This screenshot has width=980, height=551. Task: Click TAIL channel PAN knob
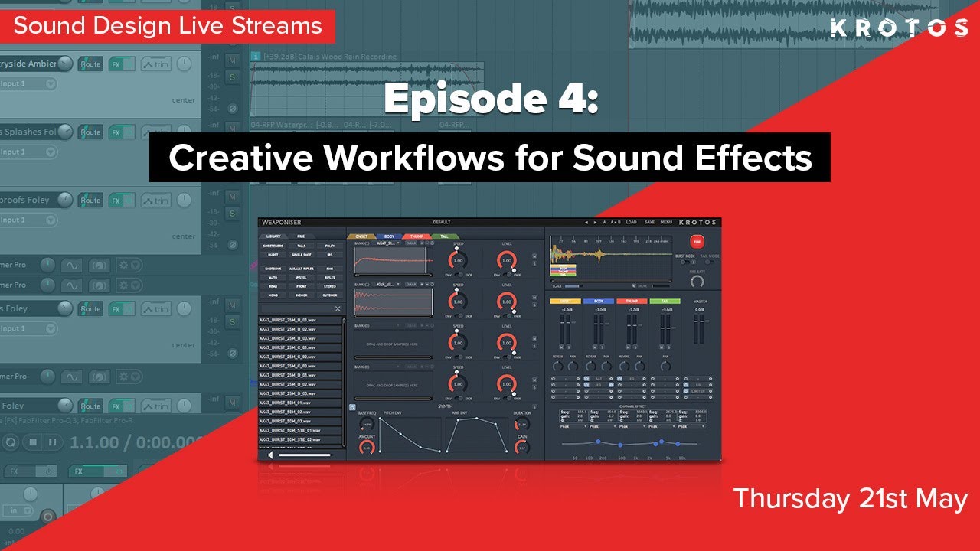pyautogui.click(x=665, y=366)
